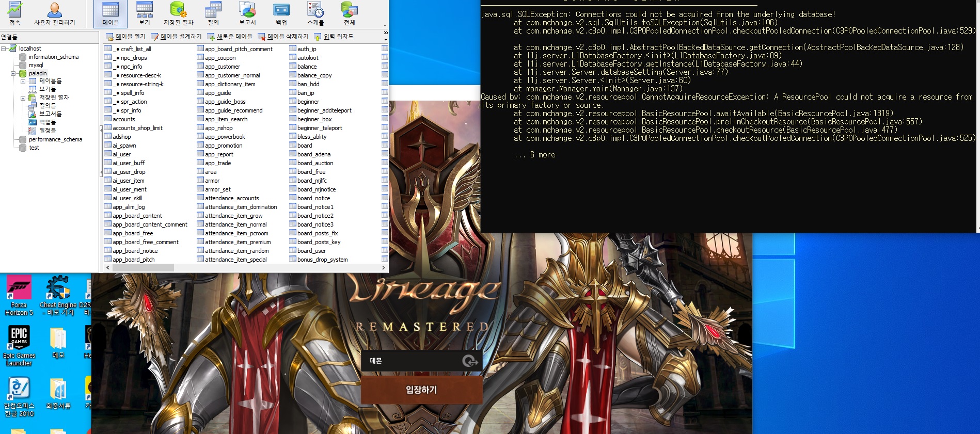Click the table list's right scroll arrow
The image size is (980, 434).
coord(384,267)
